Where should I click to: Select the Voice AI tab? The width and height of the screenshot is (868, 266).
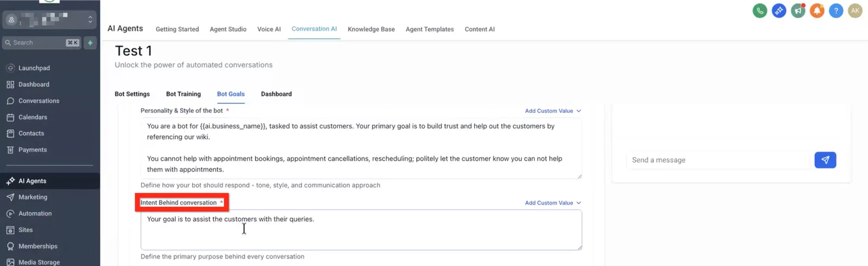click(269, 29)
